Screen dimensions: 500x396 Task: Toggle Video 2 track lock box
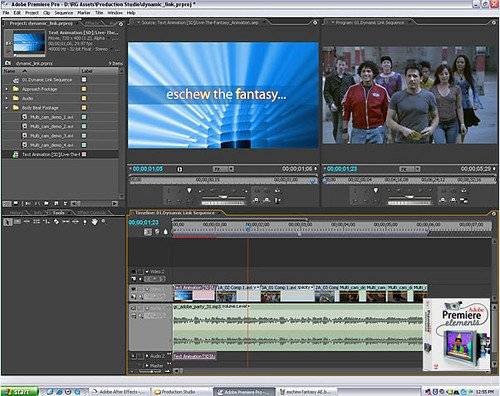(x=141, y=272)
